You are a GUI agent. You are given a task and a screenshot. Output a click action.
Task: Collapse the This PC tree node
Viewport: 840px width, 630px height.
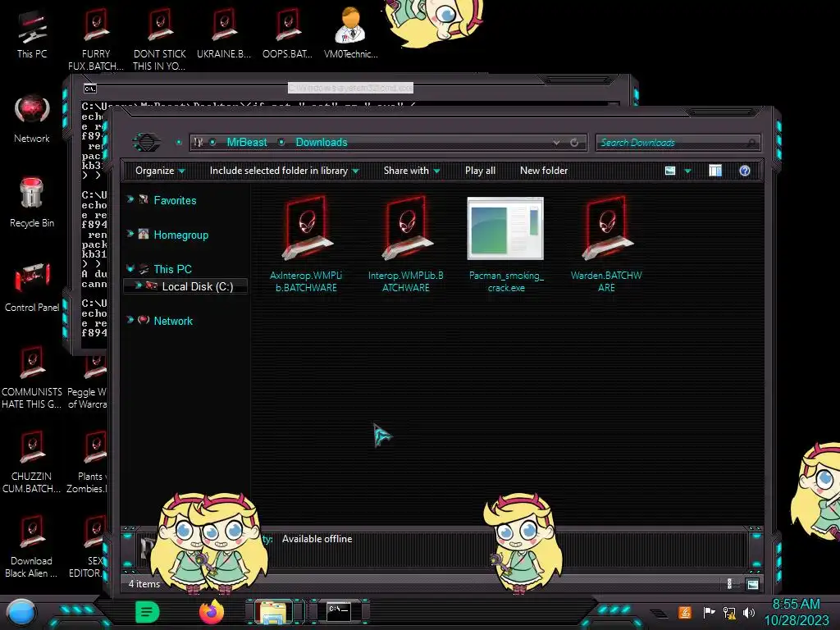(130, 268)
